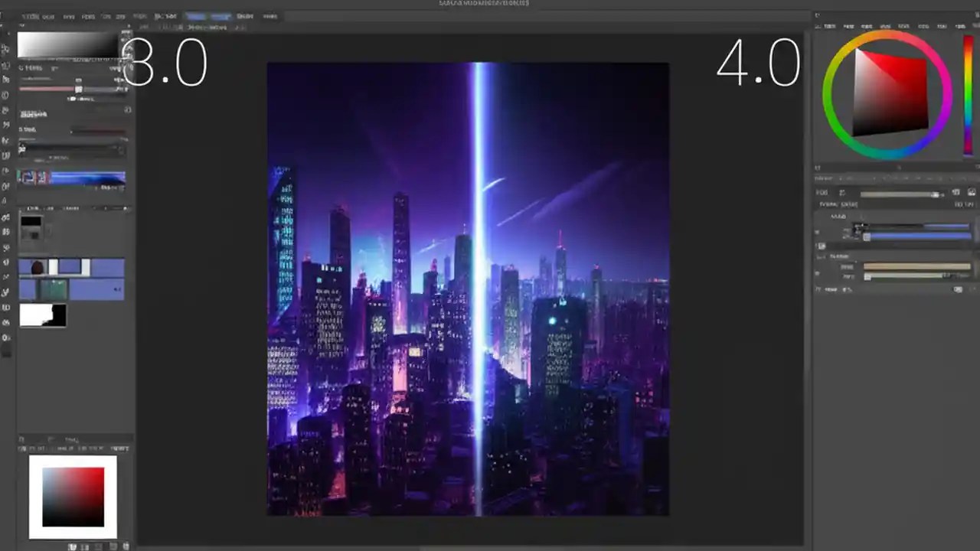
Task: Select the black-and-white layer mask thumbnail
Action: point(43,315)
